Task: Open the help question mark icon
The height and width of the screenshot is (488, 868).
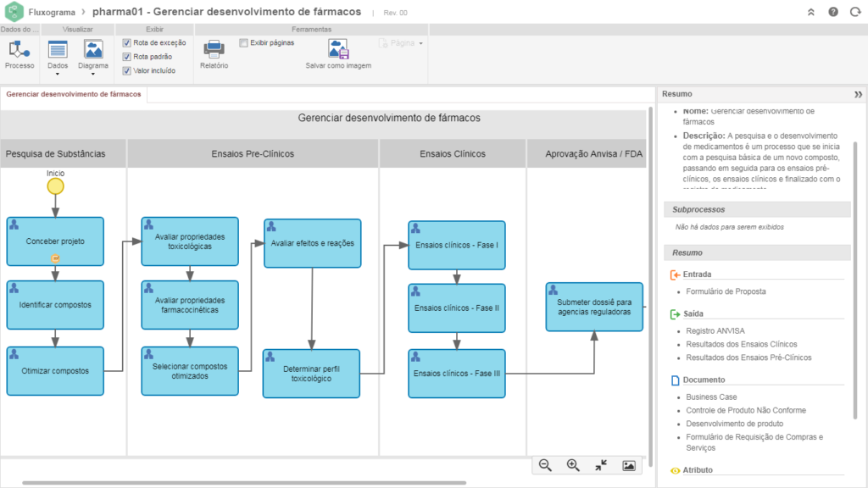Action: pyautogui.click(x=833, y=12)
